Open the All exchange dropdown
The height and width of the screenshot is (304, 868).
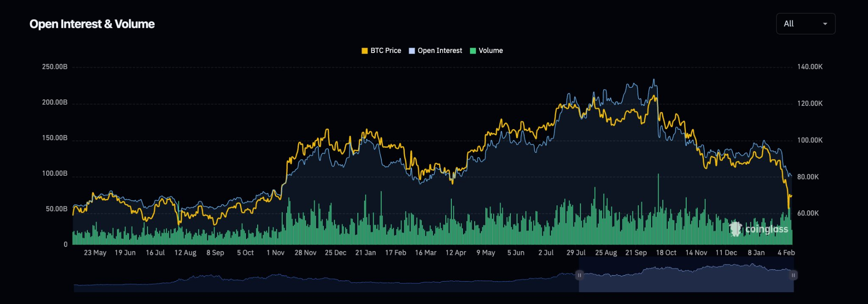pos(805,24)
